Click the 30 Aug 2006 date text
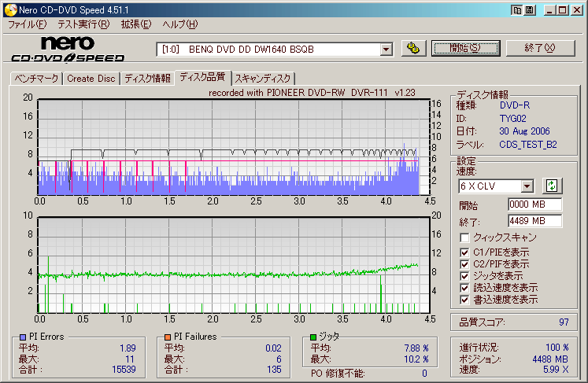This screenshot has height=383, width=588. [x=524, y=131]
